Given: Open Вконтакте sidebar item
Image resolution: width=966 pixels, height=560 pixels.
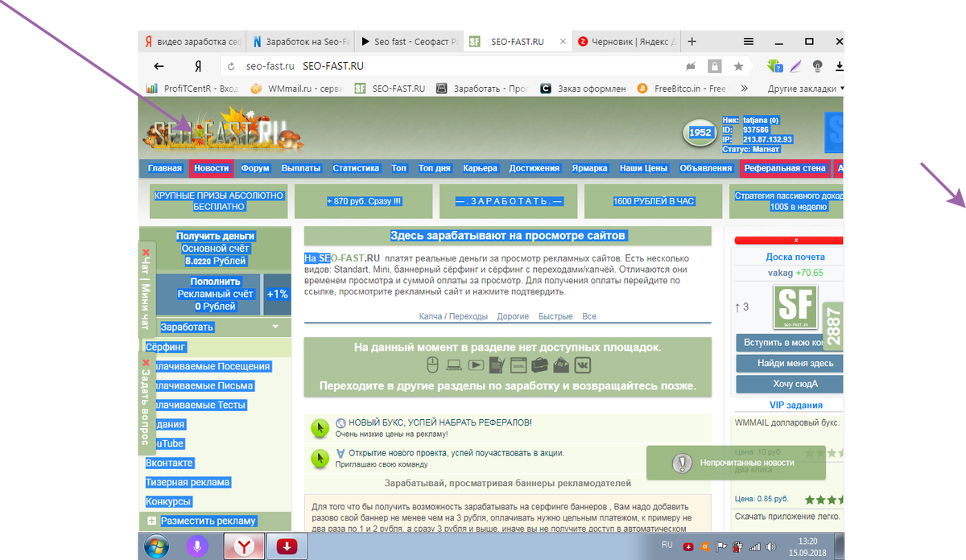Looking at the screenshot, I should pyautogui.click(x=169, y=463).
